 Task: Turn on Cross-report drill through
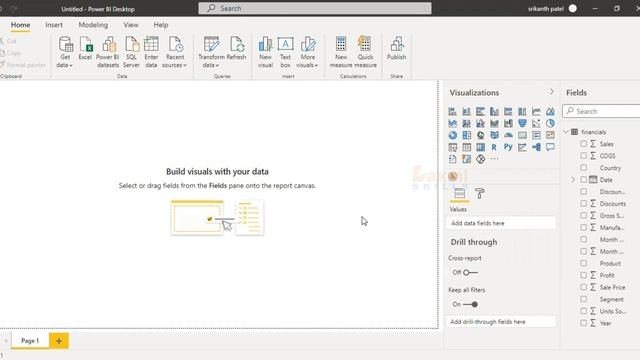(470, 272)
